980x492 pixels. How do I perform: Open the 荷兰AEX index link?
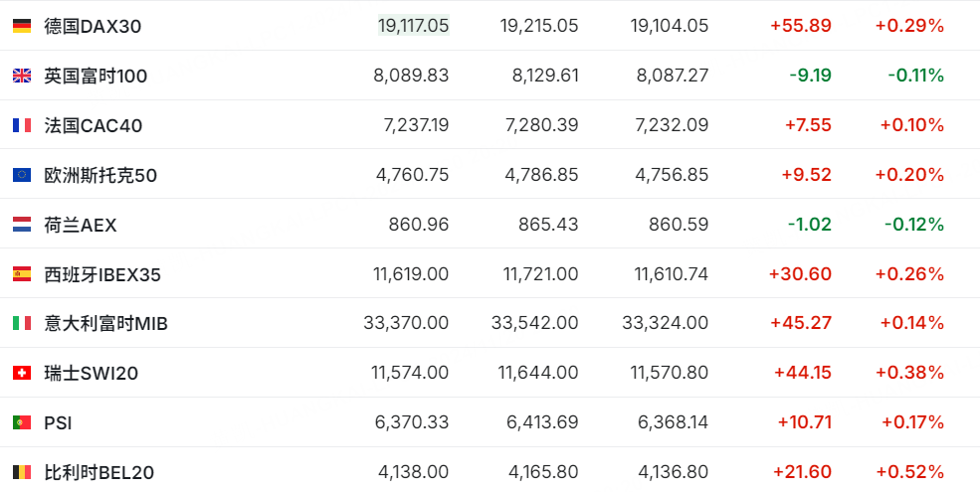(x=81, y=225)
